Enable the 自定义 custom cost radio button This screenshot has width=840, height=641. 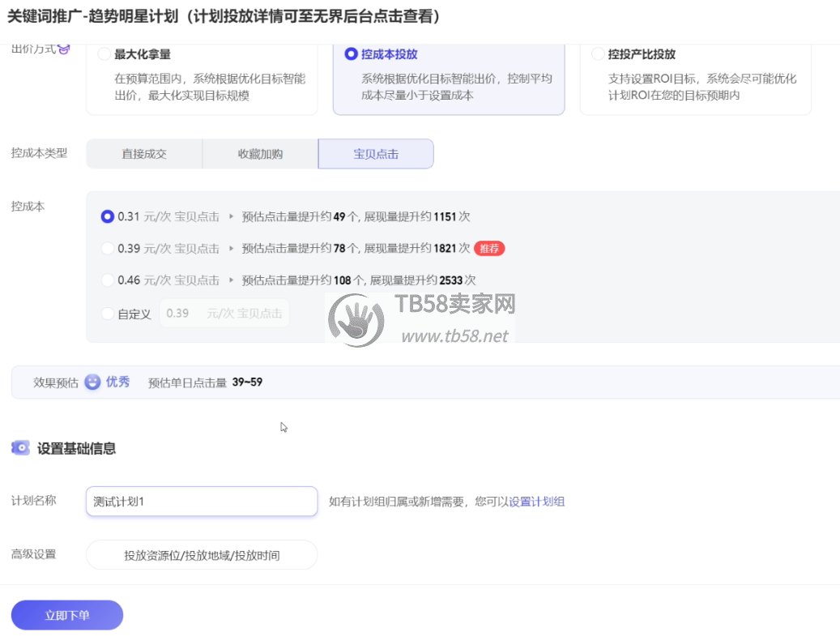click(x=107, y=314)
